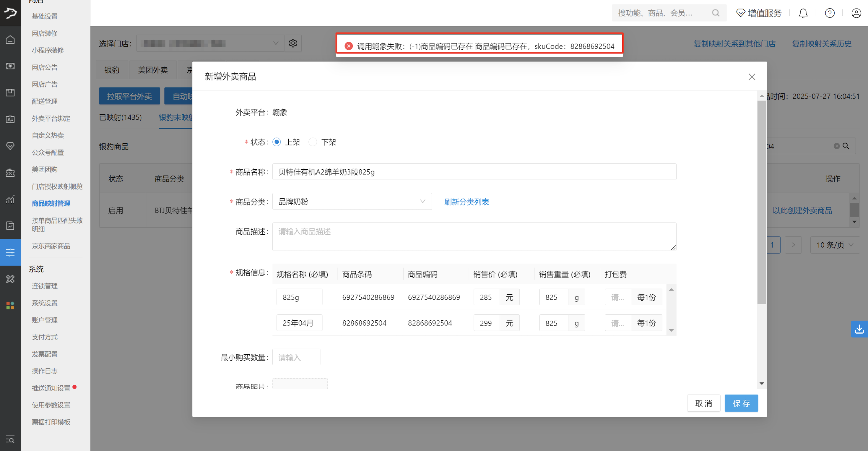Click the search magnifier in top bar
Image resolution: width=868 pixels, height=451 pixels.
[x=716, y=13]
